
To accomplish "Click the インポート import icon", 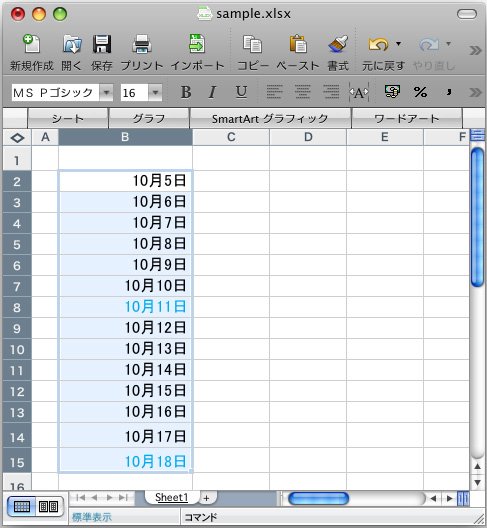I will coord(197,43).
